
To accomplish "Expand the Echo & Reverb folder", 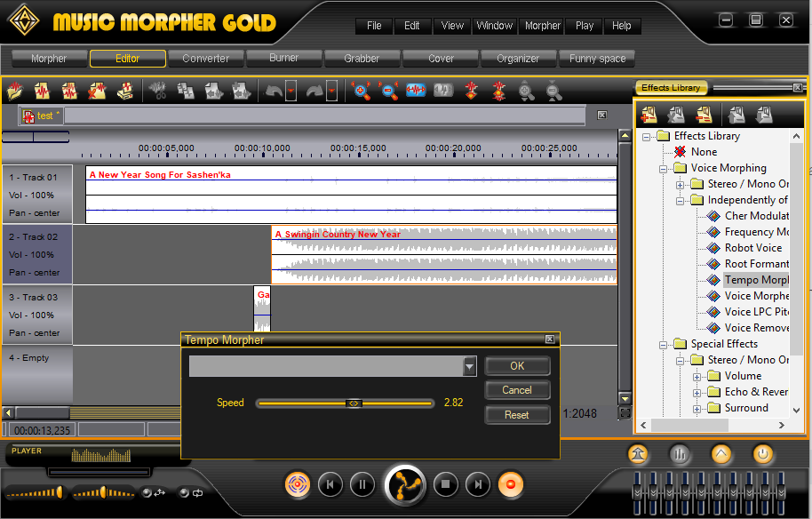I will (697, 393).
